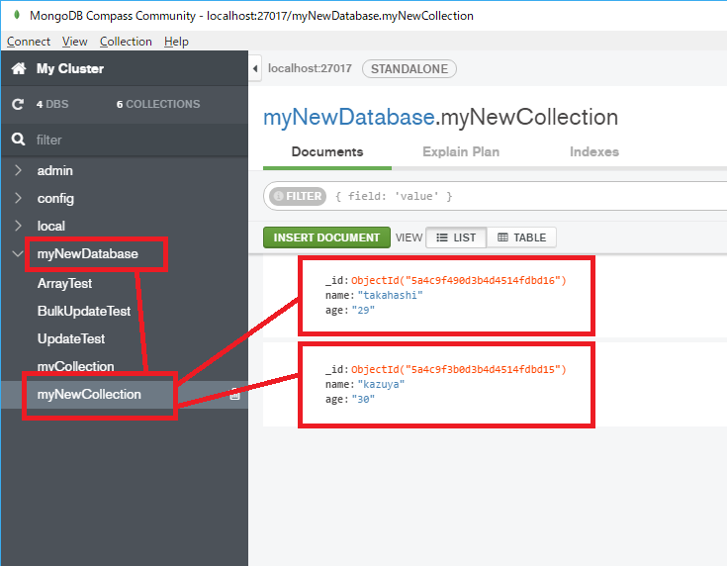Screen dimensions: 728x566
Task: Open the View menu
Action: tap(75, 42)
